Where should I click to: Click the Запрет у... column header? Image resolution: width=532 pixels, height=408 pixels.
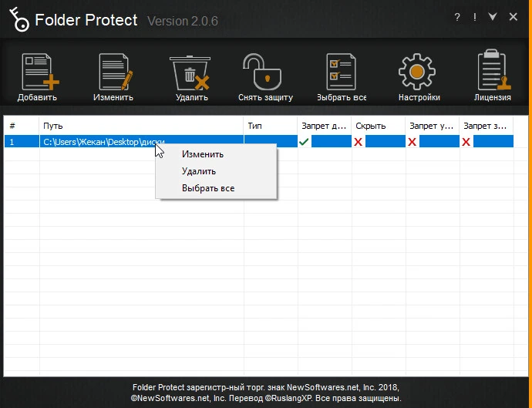click(433, 126)
